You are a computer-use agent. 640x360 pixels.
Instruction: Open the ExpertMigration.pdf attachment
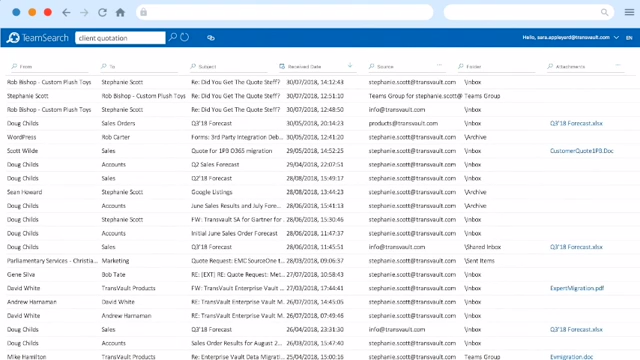[x=577, y=288]
